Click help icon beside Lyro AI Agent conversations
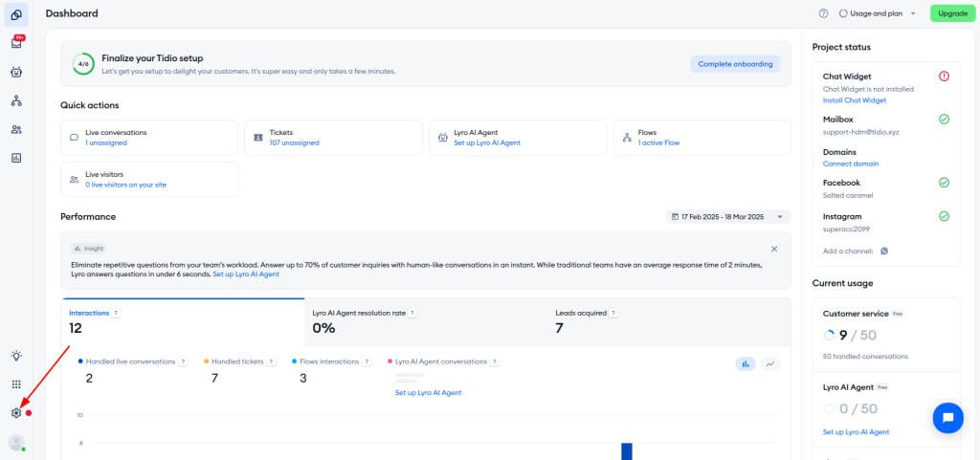 click(495, 362)
